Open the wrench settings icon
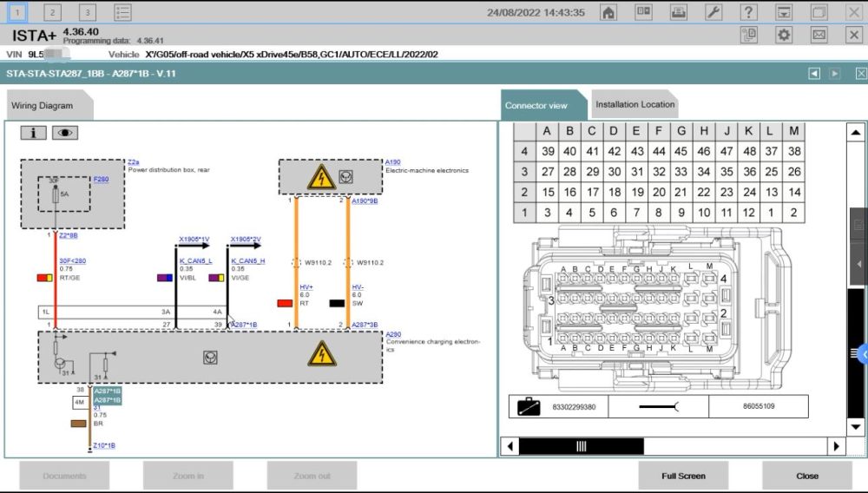This screenshot has width=868, height=493. pos(713,12)
